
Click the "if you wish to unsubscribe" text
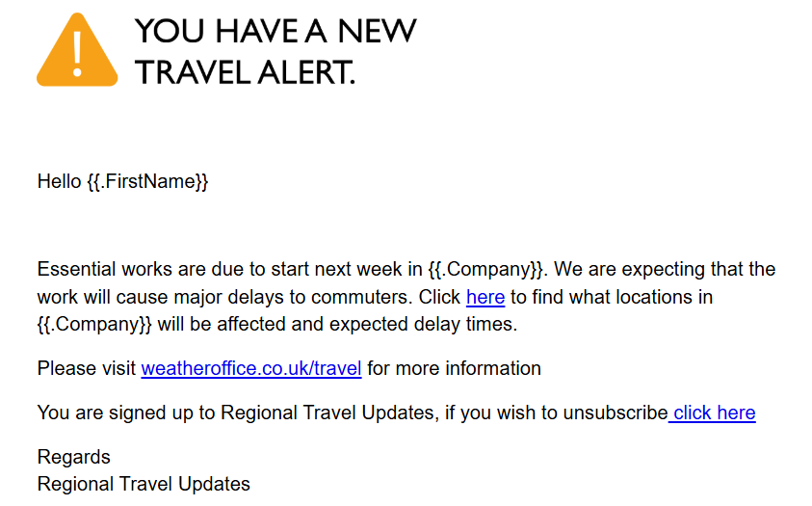click(x=555, y=413)
